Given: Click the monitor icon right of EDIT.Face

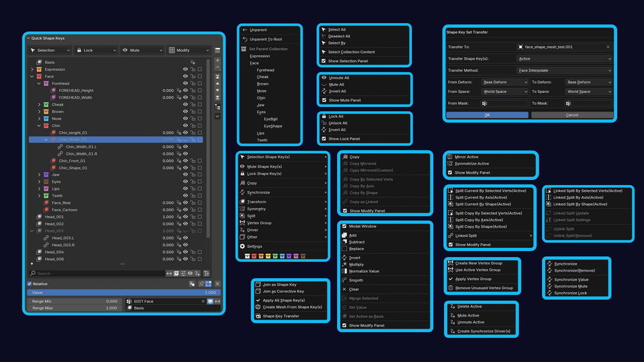Looking at the screenshot, I should click(x=210, y=301).
